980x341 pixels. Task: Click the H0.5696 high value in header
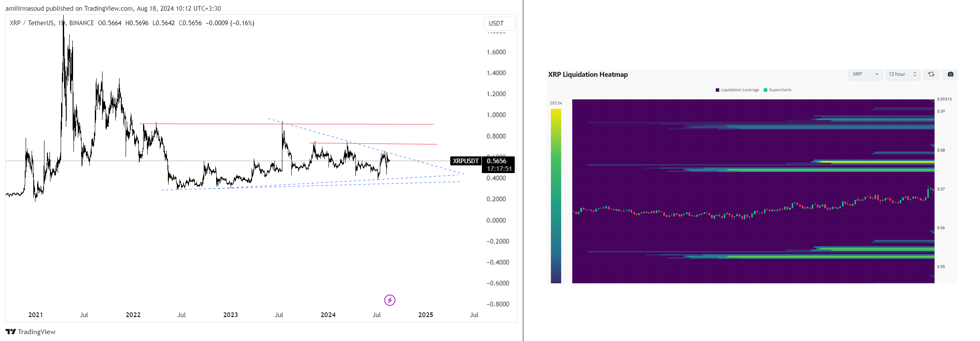click(137, 23)
